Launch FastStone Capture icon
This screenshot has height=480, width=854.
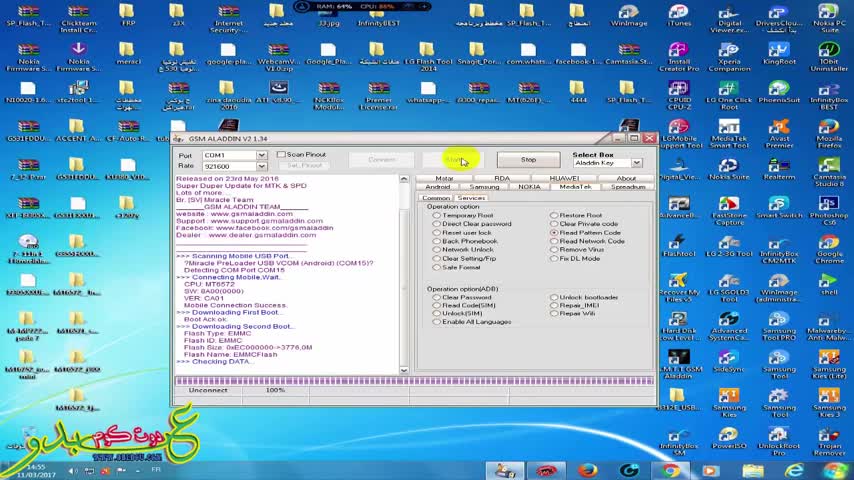tap(729, 211)
